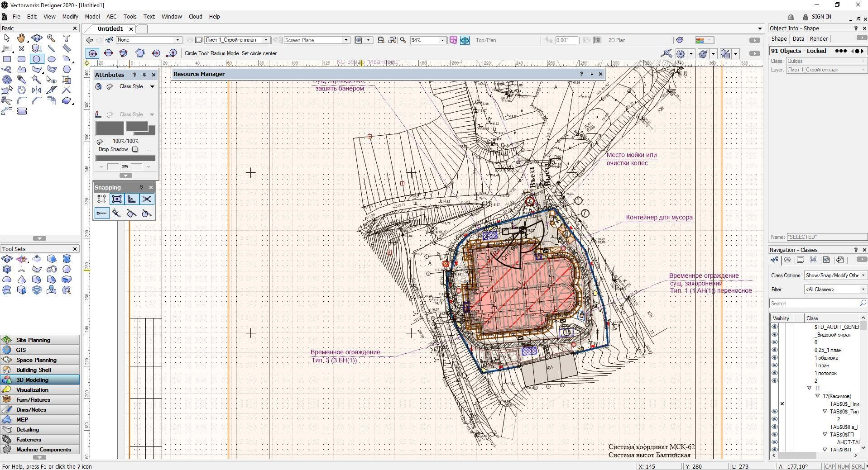This screenshot has width=868, height=470.
Task: Select the Callout tool
Action: pyautogui.click(x=7, y=48)
